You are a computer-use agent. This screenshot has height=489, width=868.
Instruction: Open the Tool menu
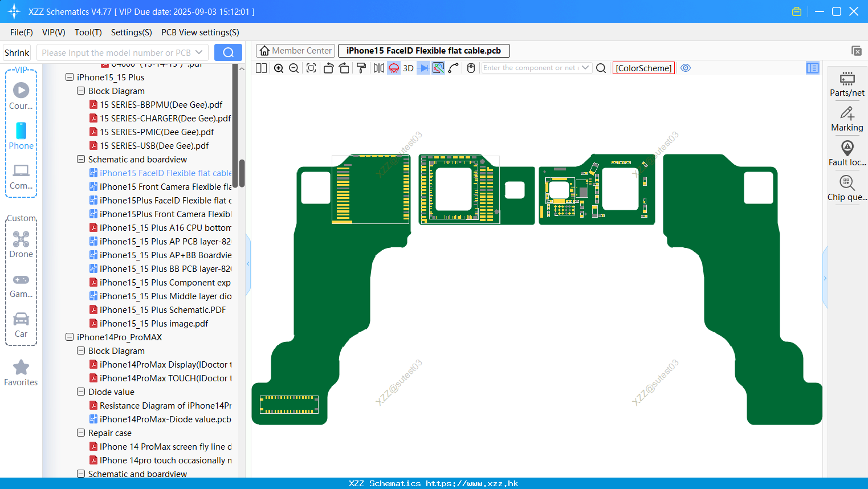[x=88, y=32]
